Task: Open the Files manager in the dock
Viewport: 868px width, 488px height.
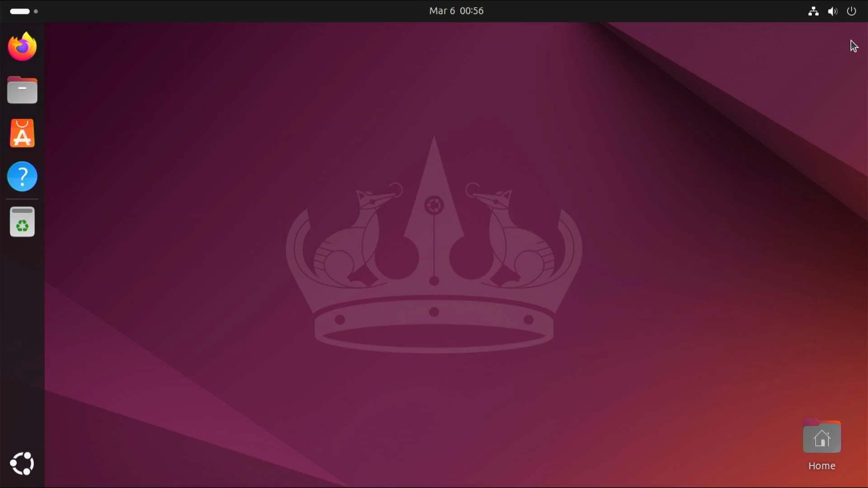Action: point(22,90)
